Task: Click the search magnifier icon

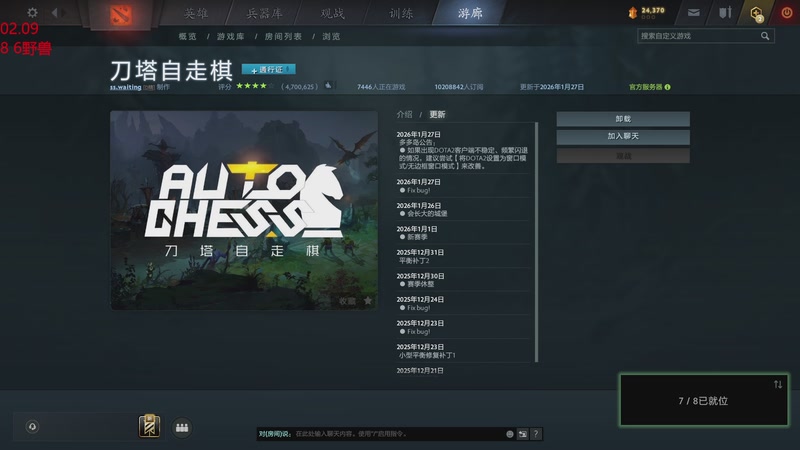Action: point(765,36)
